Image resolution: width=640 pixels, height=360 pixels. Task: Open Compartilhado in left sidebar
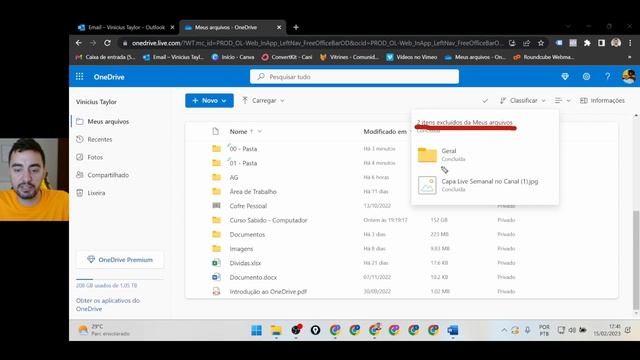click(x=108, y=175)
